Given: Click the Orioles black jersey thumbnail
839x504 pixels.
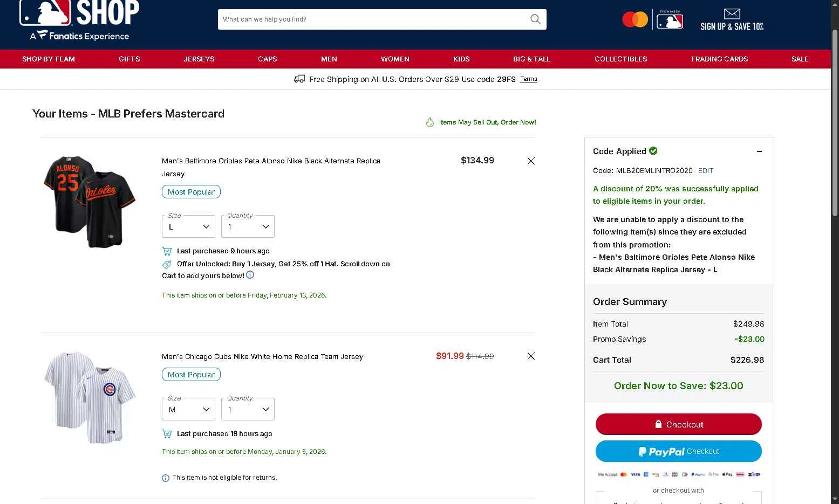Looking at the screenshot, I should (x=90, y=202).
